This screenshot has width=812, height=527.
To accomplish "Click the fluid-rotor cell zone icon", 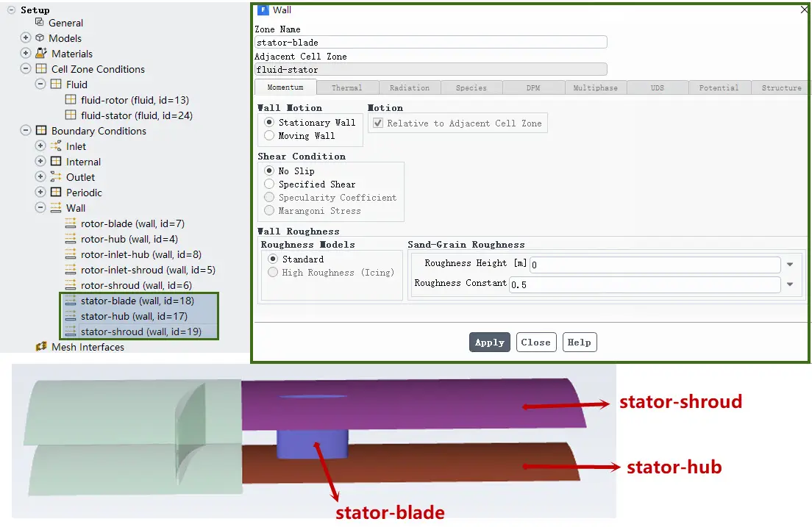I will [x=71, y=99].
